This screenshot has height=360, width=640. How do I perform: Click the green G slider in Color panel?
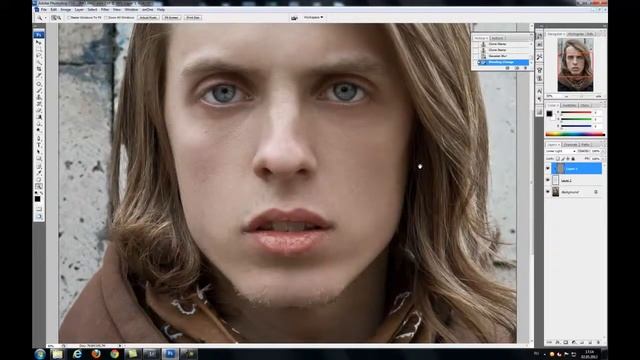coord(576,119)
